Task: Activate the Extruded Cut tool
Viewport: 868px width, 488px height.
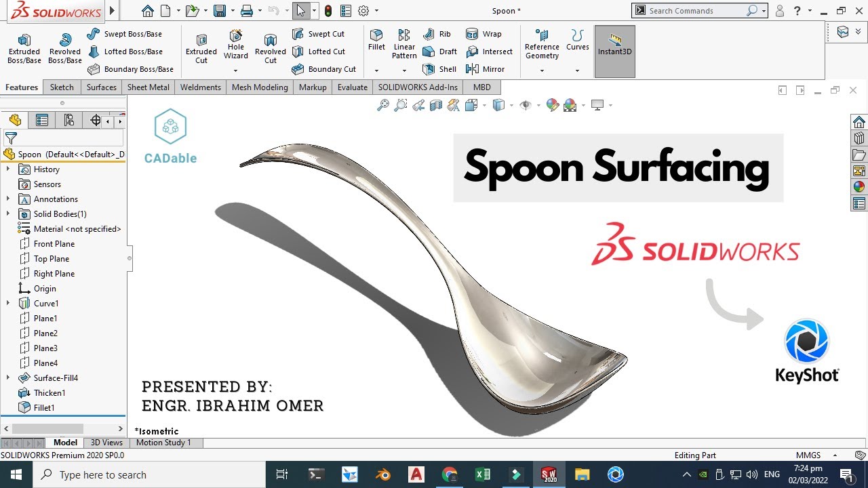Action: [x=201, y=49]
